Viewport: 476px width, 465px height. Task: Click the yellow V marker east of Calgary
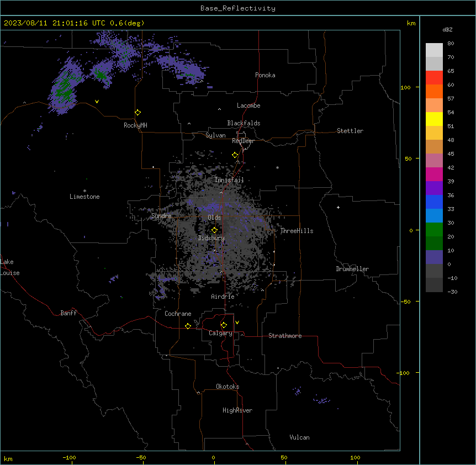coord(237,323)
